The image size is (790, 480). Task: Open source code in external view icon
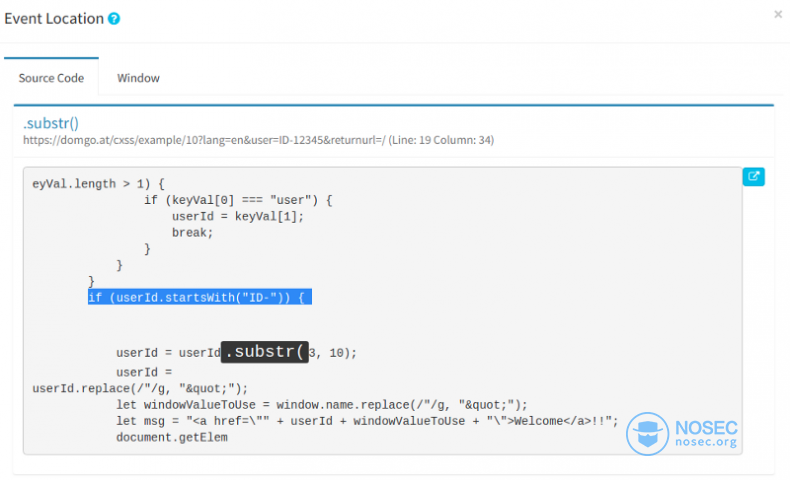[753, 176]
